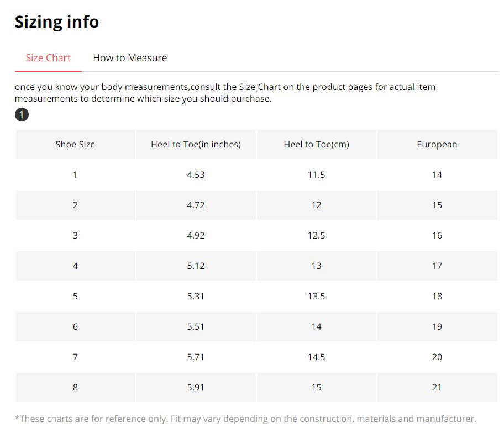Viewport: 504px width, 444px height.
Task: Select the 13.5 cm cell
Action: (316, 297)
